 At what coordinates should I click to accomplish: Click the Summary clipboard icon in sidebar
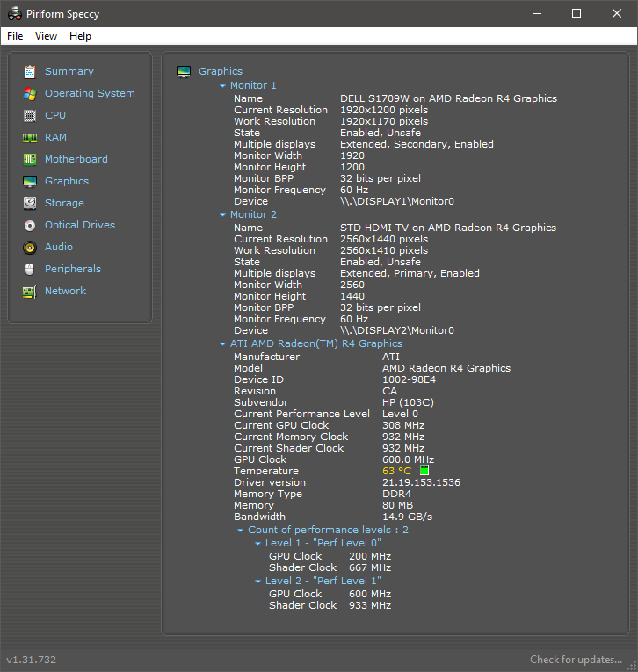click(x=30, y=71)
